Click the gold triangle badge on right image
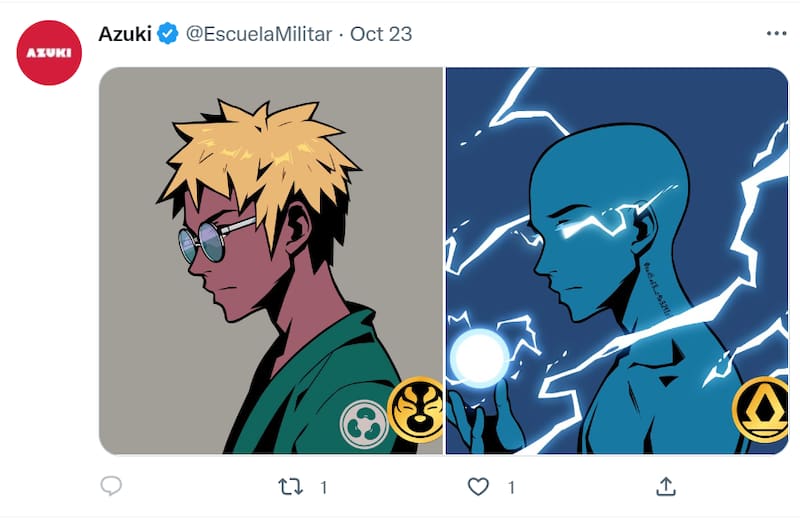 [760, 407]
